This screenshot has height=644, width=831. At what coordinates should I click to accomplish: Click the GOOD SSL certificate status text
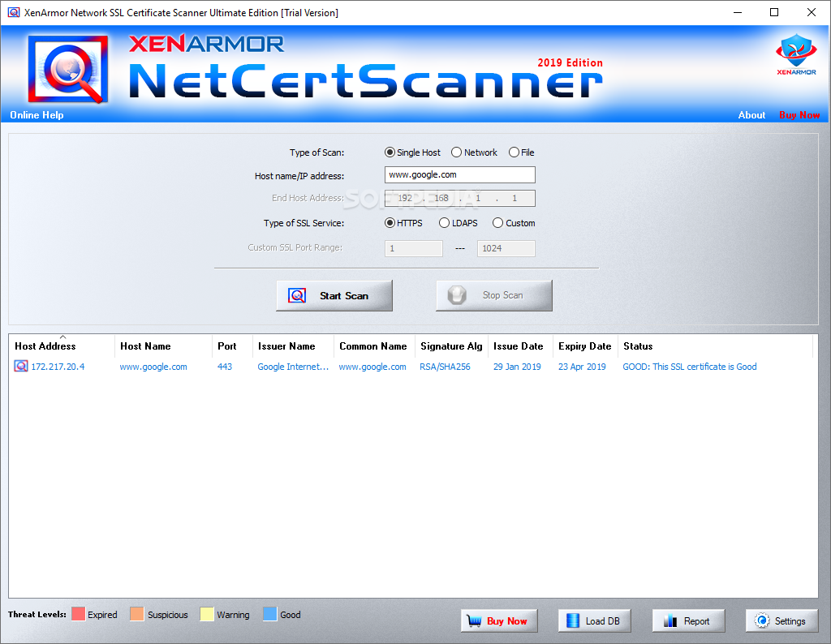(690, 367)
